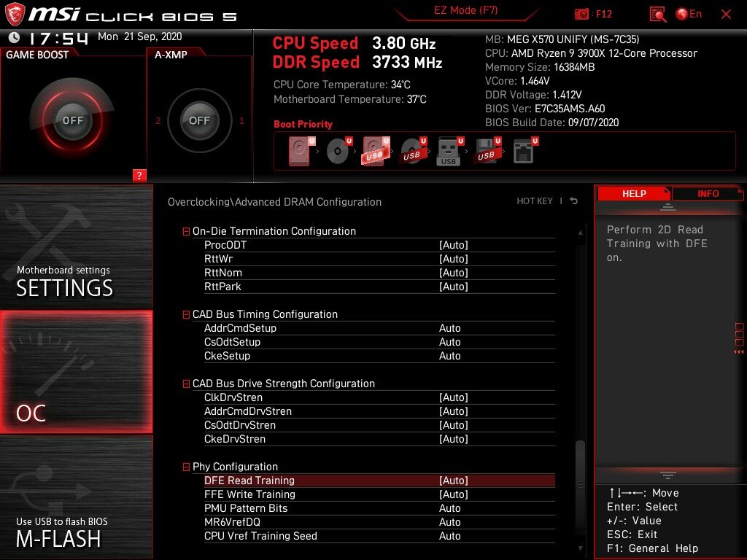
Task: Open CsOdtDrvStren [Auto] value dropdown
Action: 454,425
